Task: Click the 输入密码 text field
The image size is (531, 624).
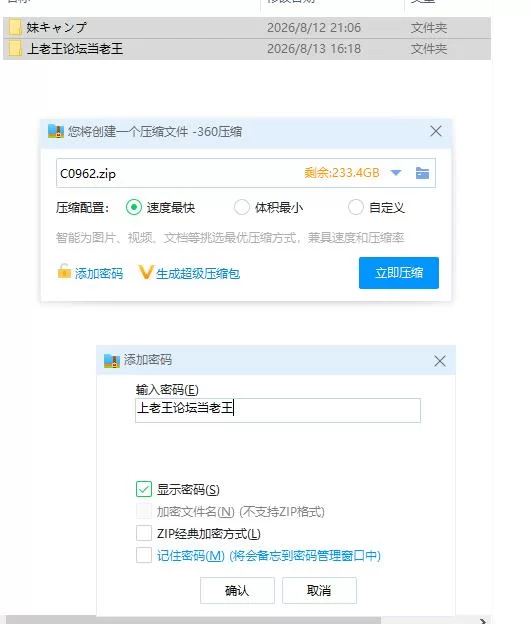Action: (x=278, y=410)
